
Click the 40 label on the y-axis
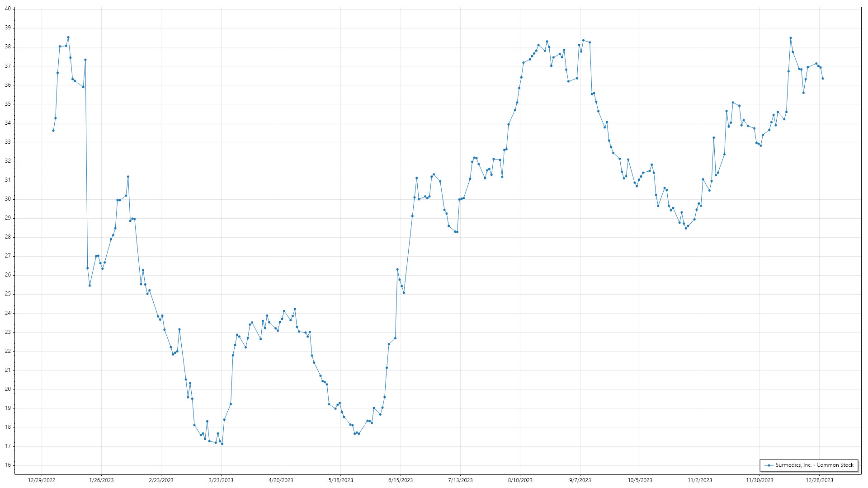[x=8, y=9]
